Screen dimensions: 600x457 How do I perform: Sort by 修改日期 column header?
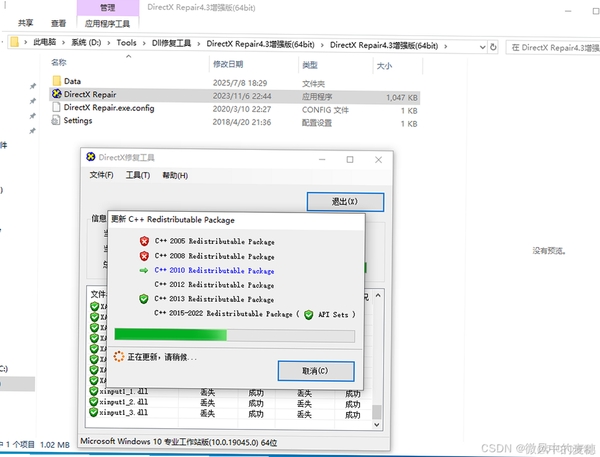(228, 64)
